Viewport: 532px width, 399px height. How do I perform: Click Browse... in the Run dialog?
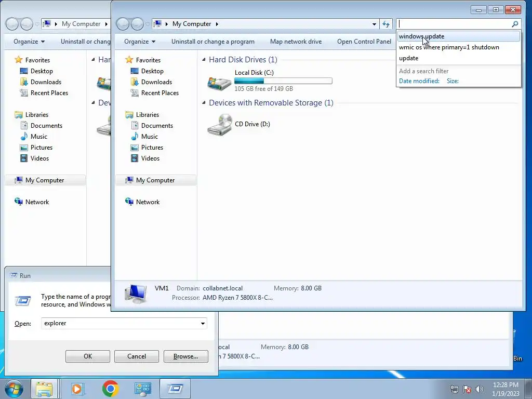(185, 356)
